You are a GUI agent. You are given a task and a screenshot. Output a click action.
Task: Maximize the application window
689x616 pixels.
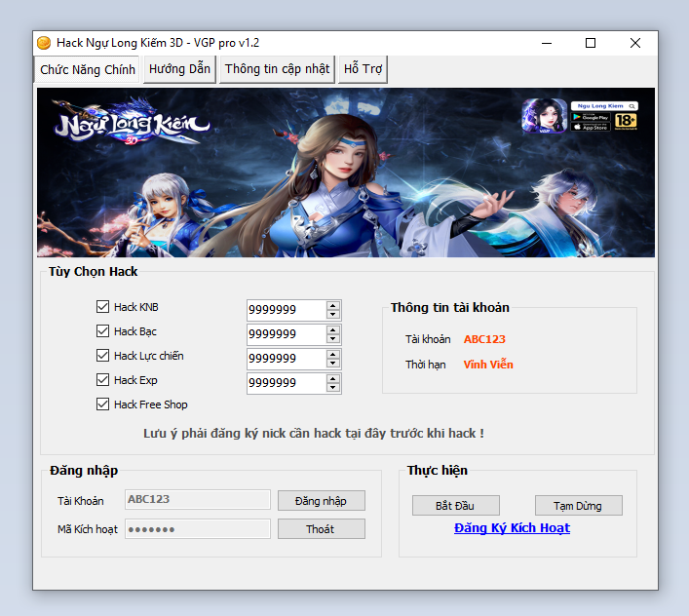591,43
